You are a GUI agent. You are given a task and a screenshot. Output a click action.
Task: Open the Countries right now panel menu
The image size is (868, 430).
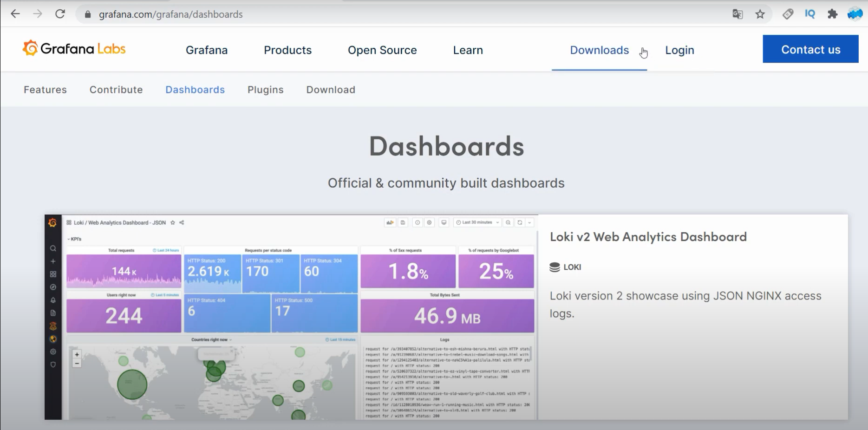point(211,340)
